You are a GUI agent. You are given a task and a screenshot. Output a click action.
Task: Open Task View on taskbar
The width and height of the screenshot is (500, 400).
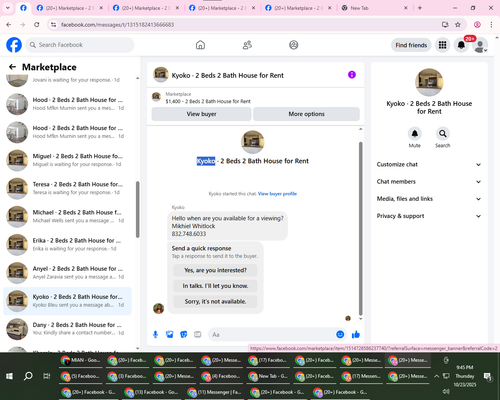point(47,376)
